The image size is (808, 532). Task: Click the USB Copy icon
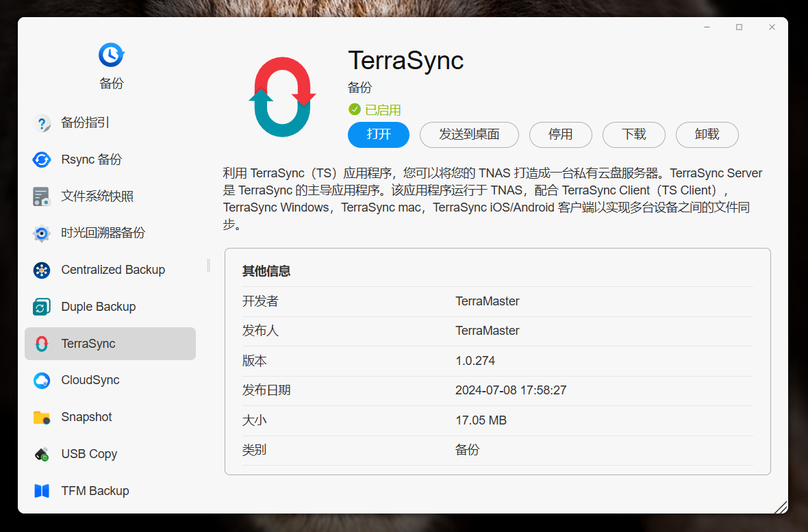pos(42,454)
